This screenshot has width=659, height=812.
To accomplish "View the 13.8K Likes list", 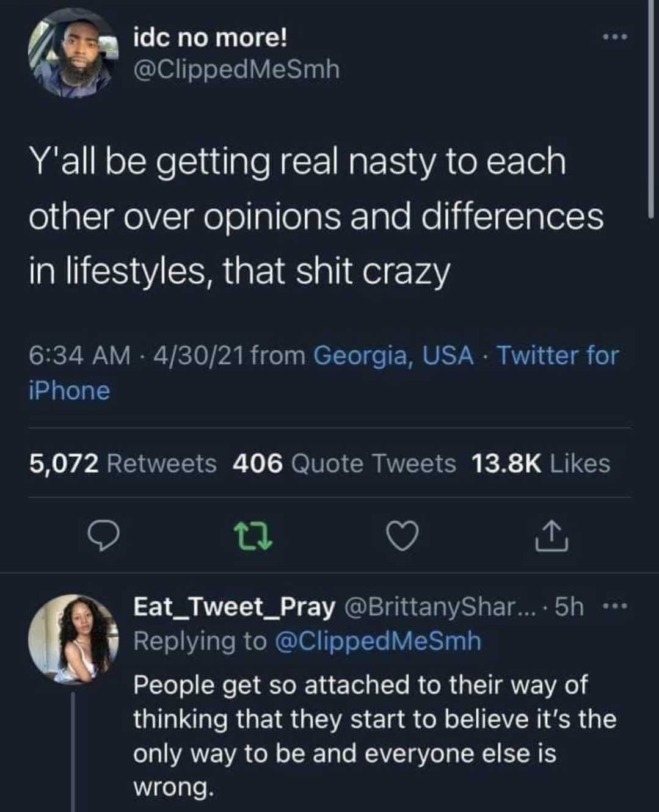I will pos(541,463).
